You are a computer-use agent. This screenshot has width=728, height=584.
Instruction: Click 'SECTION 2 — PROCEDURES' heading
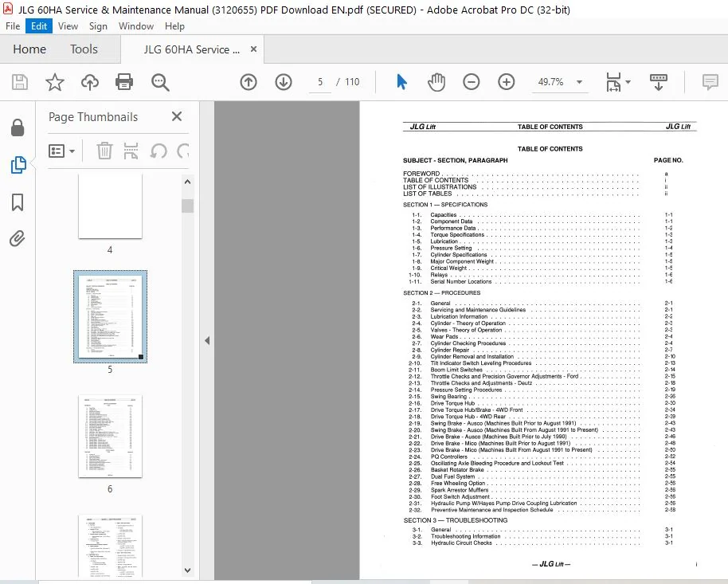(x=441, y=292)
